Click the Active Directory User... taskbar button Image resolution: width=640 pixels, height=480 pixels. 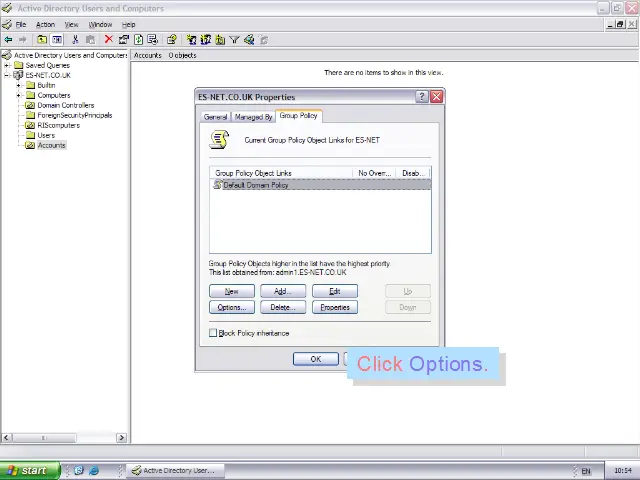(x=175, y=470)
